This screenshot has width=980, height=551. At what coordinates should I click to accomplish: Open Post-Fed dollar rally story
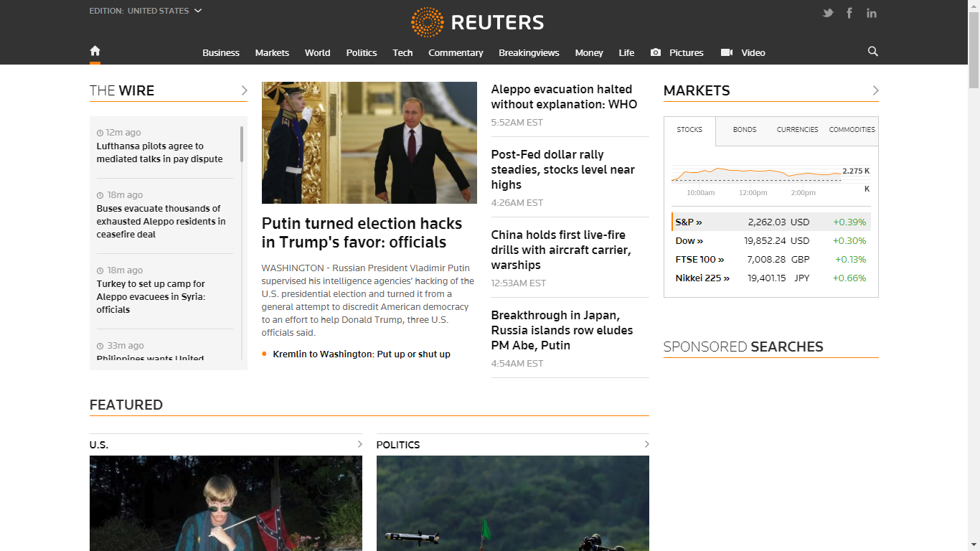[x=563, y=169]
